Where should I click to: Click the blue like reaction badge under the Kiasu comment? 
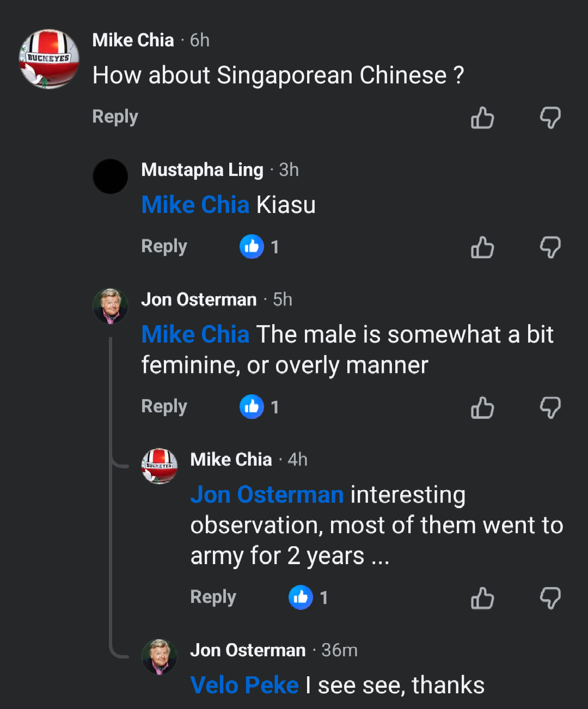click(252, 246)
